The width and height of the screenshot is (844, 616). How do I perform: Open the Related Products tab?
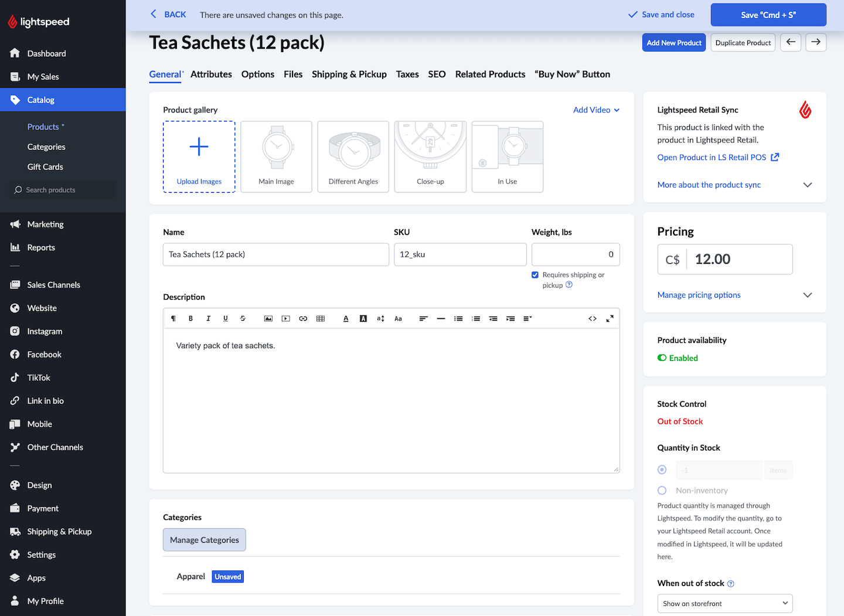[491, 74]
